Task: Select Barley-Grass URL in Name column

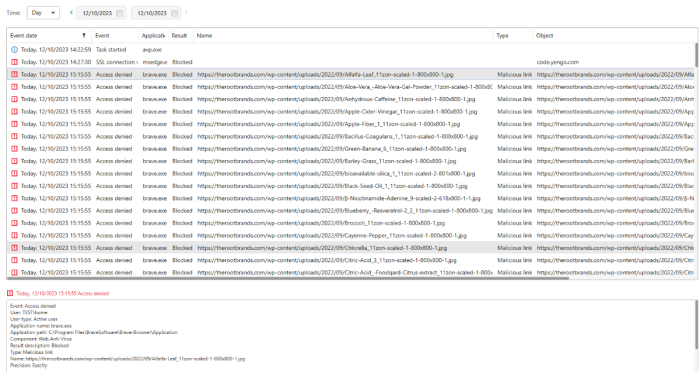Action: [327, 161]
